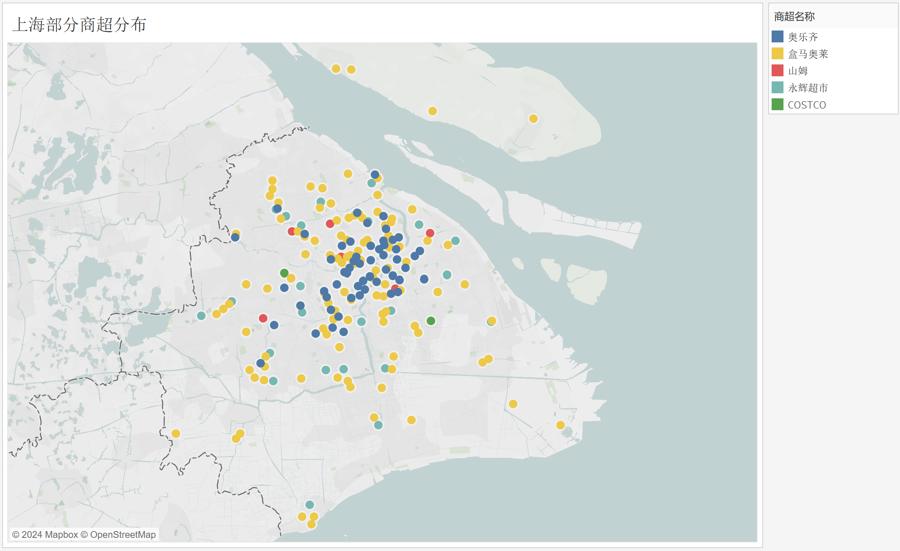Select the red 山姆 legend color swatch
Viewport: 900px width, 551px height.
pos(777,71)
